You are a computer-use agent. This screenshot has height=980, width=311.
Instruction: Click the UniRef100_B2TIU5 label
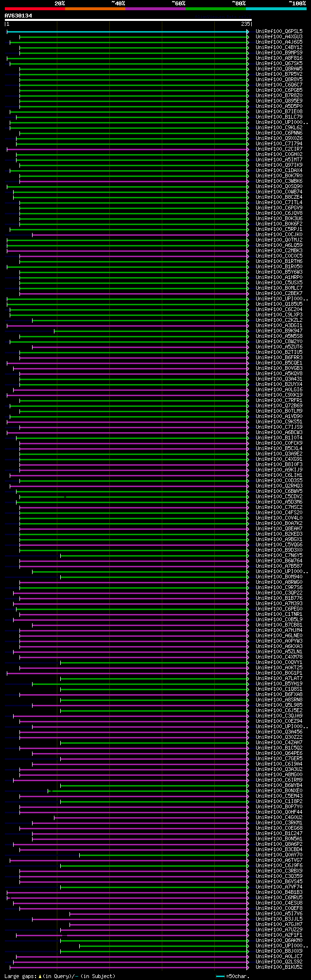pyautogui.click(x=279, y=352)
